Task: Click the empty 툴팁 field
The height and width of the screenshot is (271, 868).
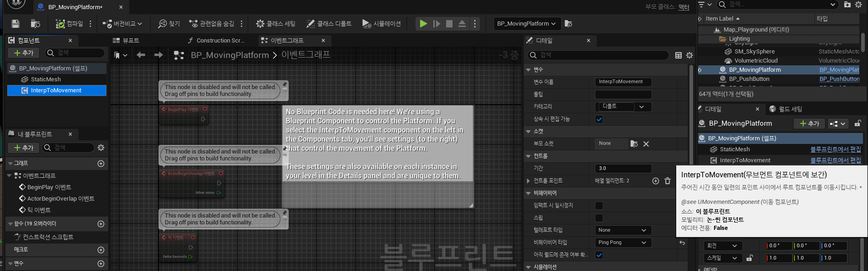Action: click(x=623, y=95)
